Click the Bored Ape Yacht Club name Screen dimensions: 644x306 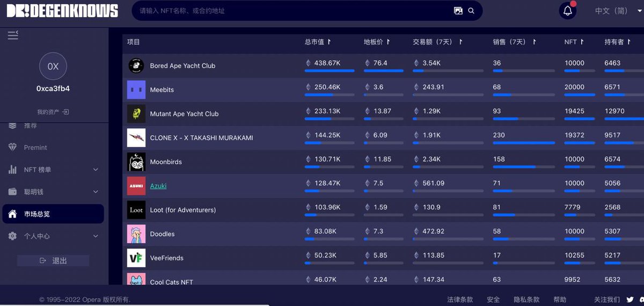pyautogui.click(x=182, y=65)
